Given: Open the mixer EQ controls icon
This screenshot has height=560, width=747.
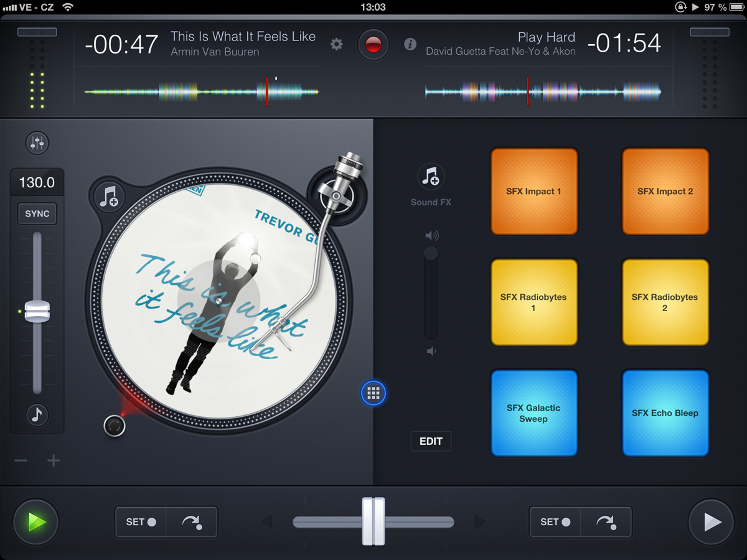Looking at the screenshot, I should point(37,143).
